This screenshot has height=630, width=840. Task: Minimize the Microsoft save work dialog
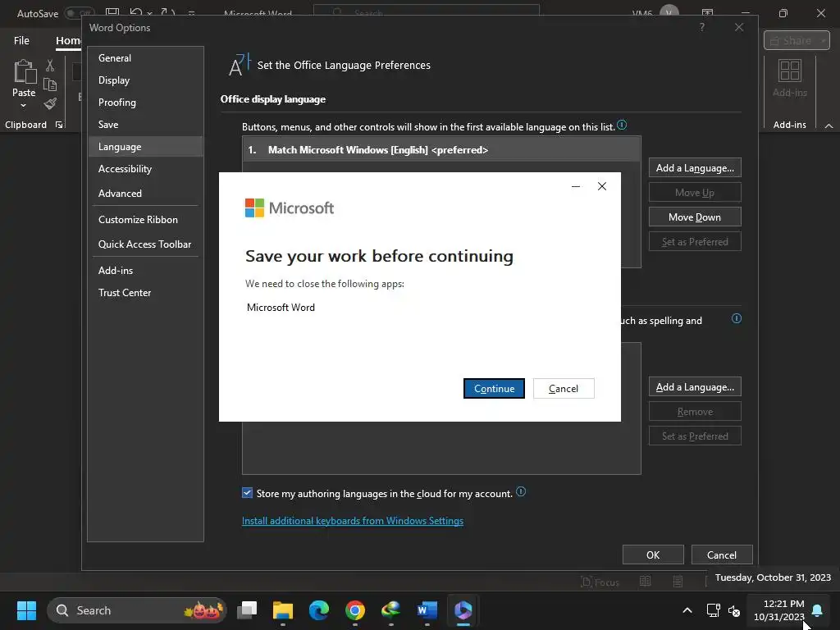pyautogui.click(x=575, y=186)
